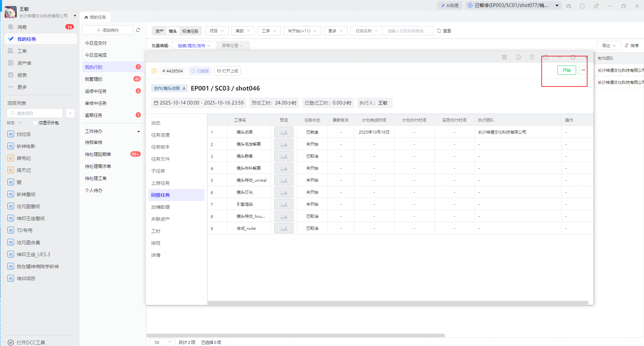Open the 导出 dropdown
Image resolution: width=644 pixels, height=346 pixels.
pyautogui.click(x=609, y=45)
